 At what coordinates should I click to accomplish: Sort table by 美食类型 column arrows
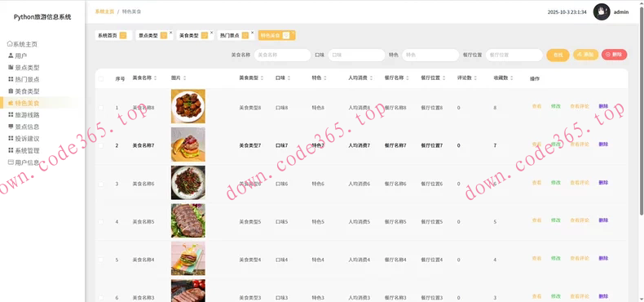pos(262,78)
